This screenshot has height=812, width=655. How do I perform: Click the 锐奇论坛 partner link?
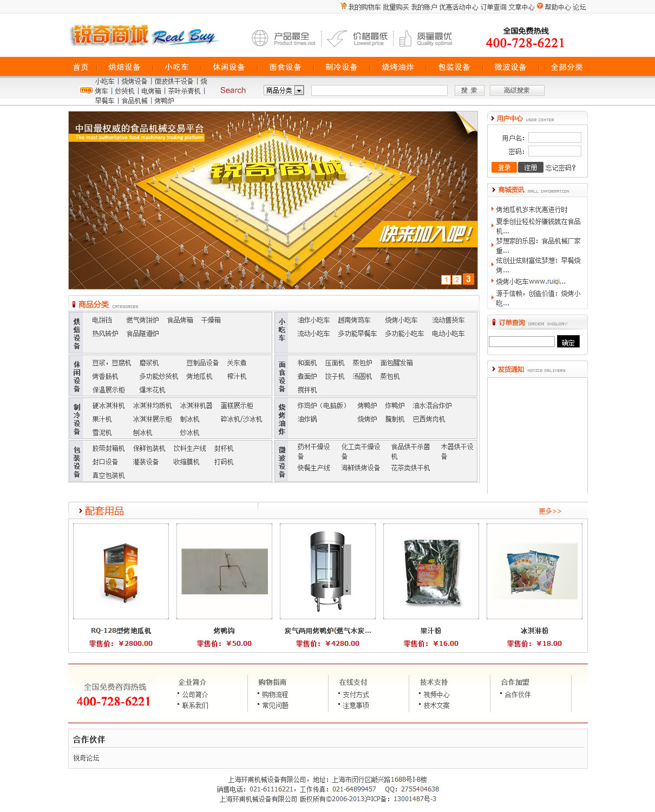click(87, 758)
